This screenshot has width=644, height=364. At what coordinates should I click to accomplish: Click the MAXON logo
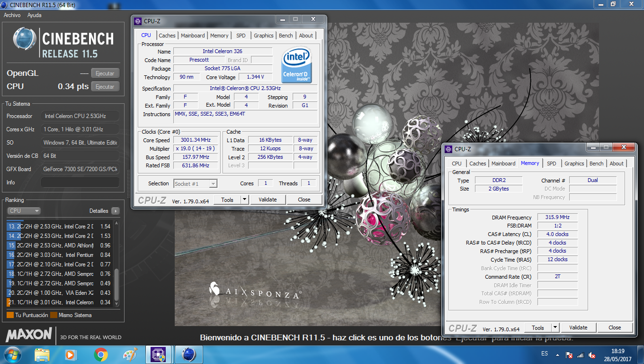28,335
